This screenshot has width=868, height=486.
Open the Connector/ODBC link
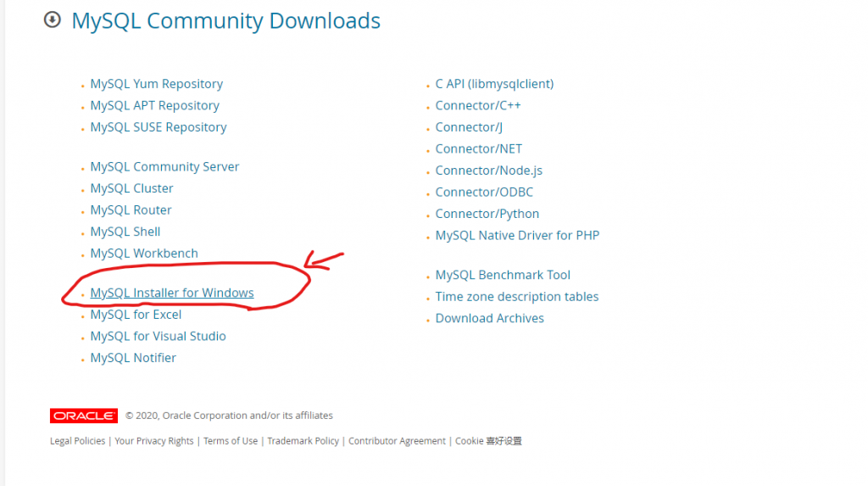[x=484, y=192]
